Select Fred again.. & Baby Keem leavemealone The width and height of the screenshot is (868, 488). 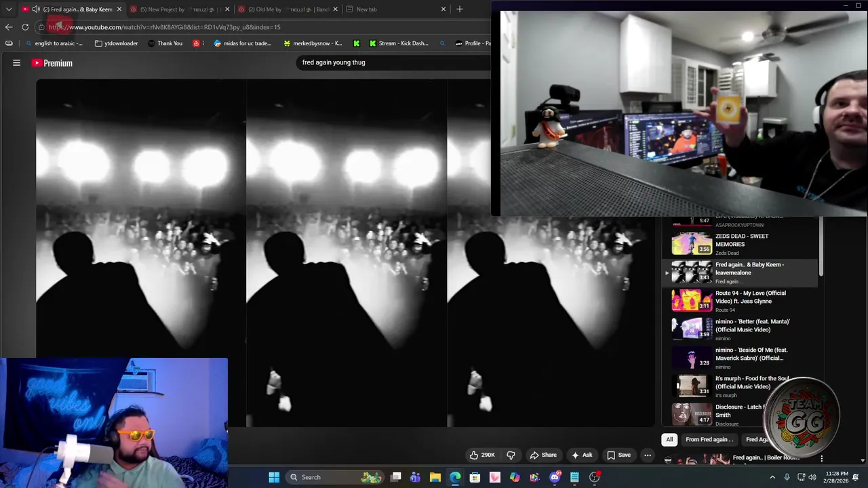pyautogui.click(x=740, y=272)
